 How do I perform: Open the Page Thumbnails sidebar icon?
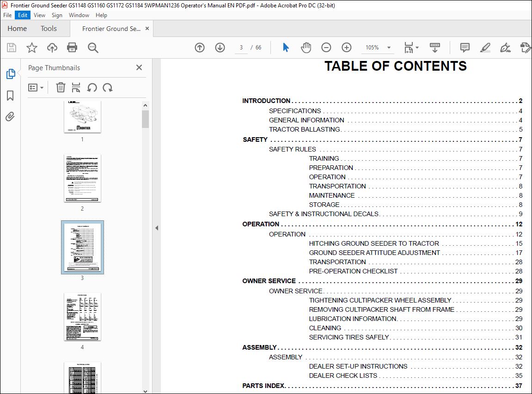[x=10, y=73]
